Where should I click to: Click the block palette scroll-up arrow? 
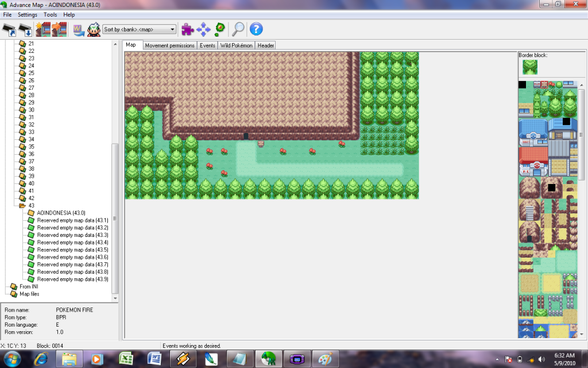pyautogui.click(x=582, y=85)
